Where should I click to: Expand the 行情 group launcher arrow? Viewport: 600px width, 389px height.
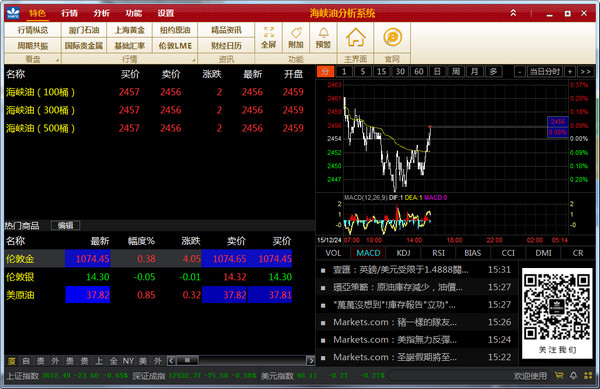pos(194,60)
